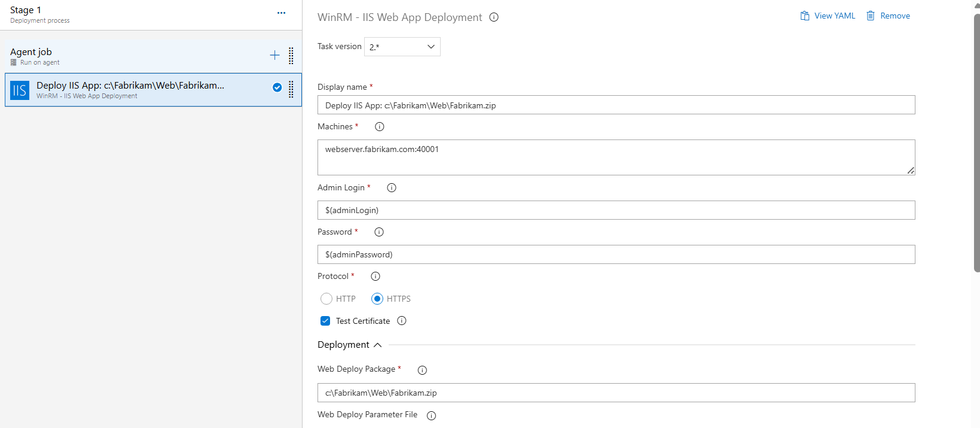Show info for Web Deploy Package

click(422, 370)
